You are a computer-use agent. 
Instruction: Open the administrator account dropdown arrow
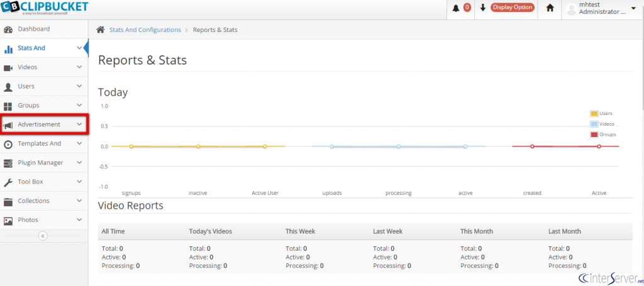click(633, 8)
